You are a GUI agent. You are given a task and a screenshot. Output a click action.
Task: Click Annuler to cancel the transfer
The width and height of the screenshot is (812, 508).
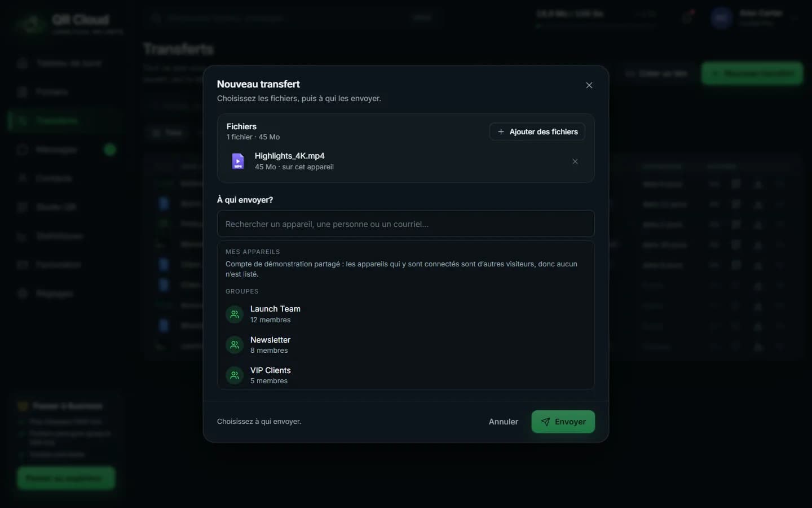(x=504, y=422)
